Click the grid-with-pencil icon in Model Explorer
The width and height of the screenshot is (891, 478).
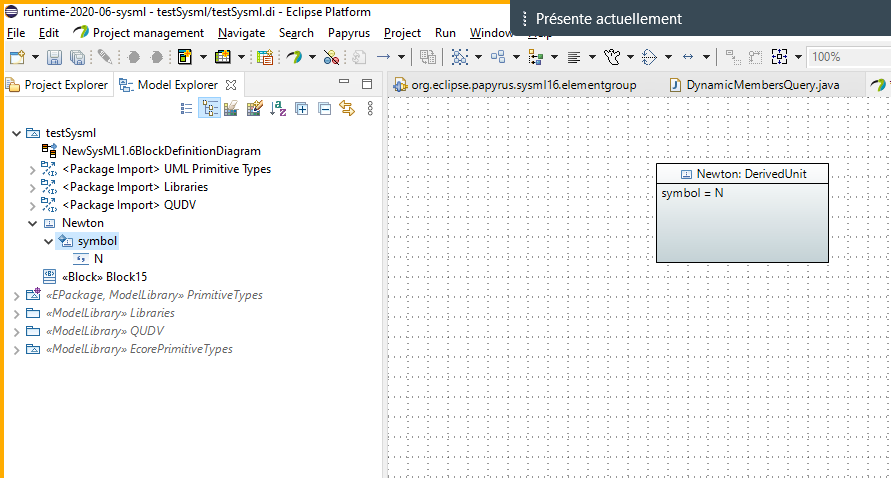(x=255, y=108)
